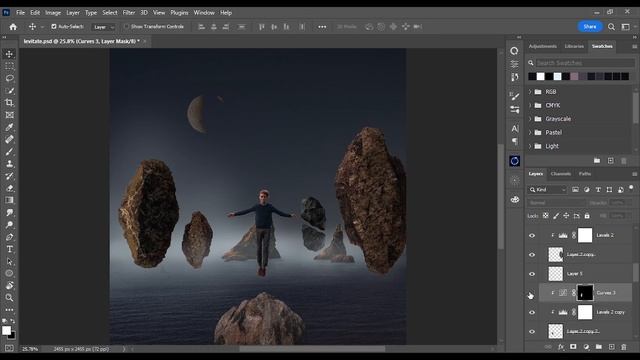Open the Image menu
The image size is (640, 360).
click(x=53, y=13)
